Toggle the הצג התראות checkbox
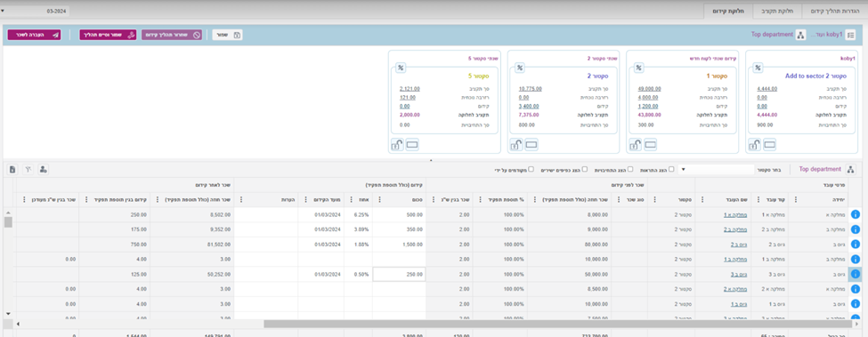 671,170
